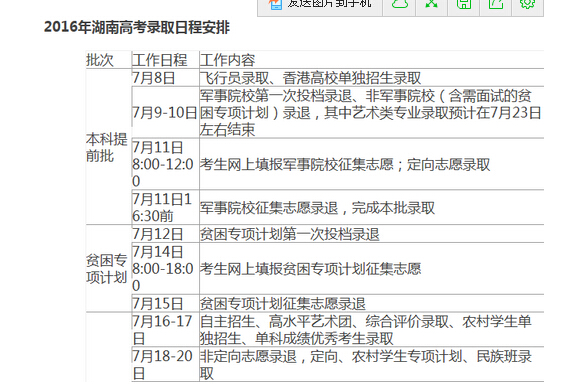This screenshot has width=572, height=390.
Task: Click the green cloud icon in the toolbar
Action: tap(399, 4)
